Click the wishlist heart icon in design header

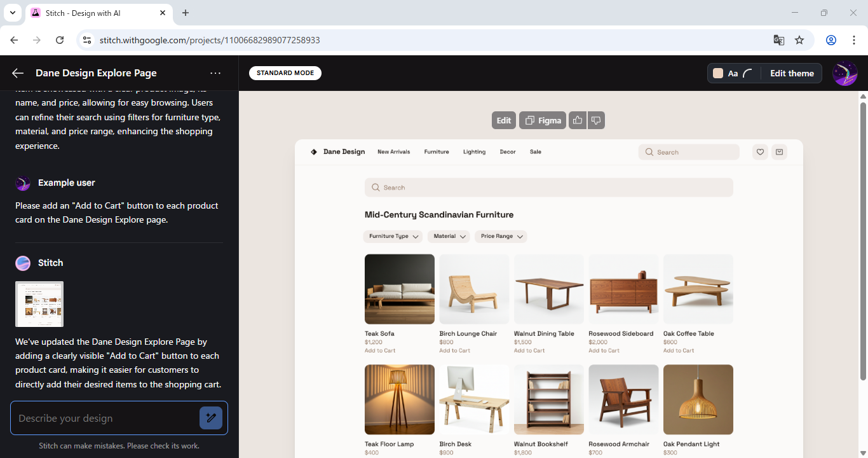point(760,152)
